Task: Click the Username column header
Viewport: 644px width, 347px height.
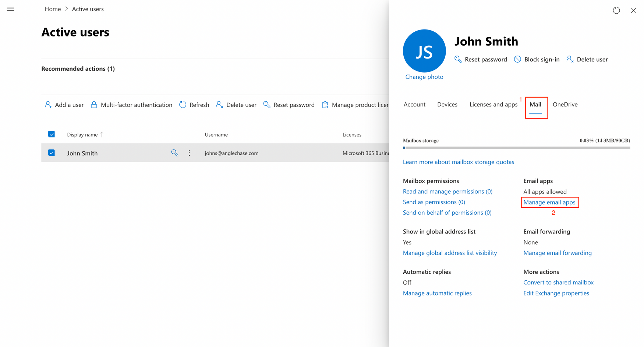Action: point(216,134)
